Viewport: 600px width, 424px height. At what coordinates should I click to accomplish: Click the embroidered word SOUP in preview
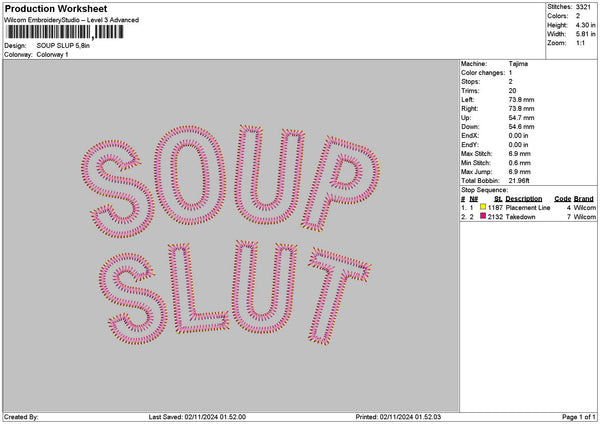[231, 181]
